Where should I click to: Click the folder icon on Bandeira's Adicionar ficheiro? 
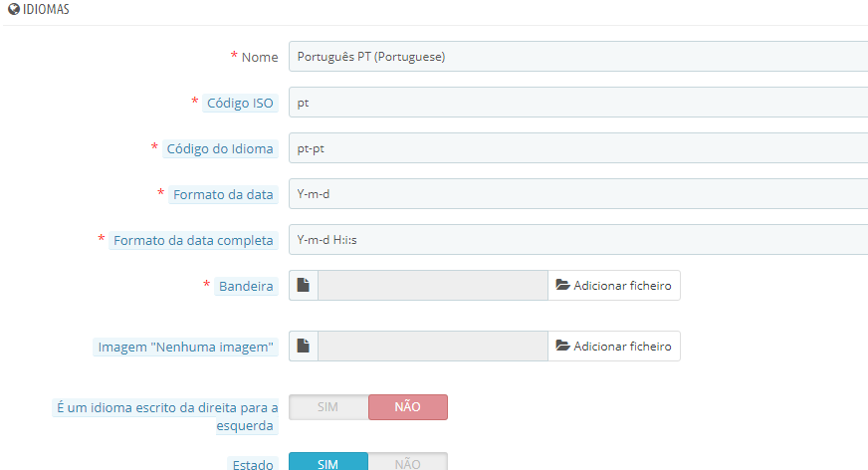[563, 285]
